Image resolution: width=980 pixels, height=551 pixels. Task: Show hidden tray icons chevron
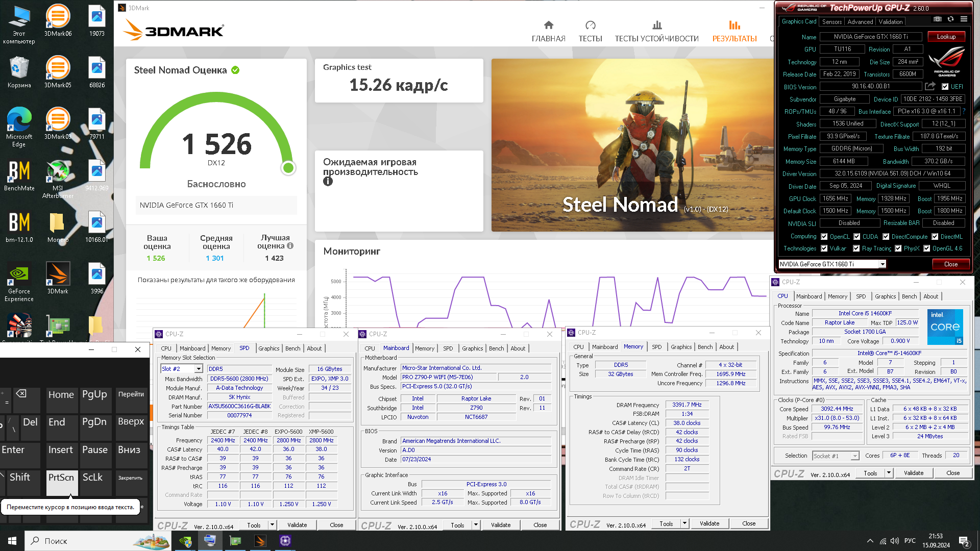870,541
